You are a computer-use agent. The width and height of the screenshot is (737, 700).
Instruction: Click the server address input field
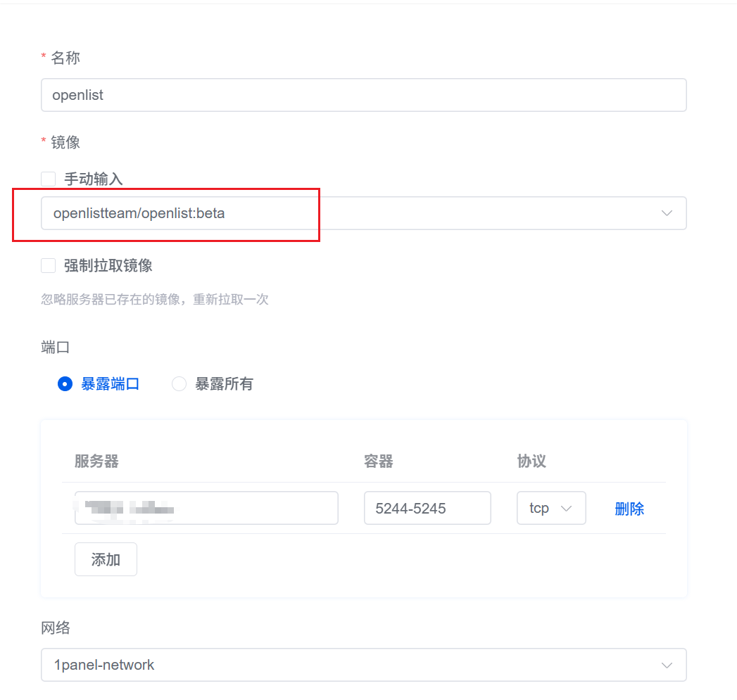pyautogui.click(x=206, y=508)
